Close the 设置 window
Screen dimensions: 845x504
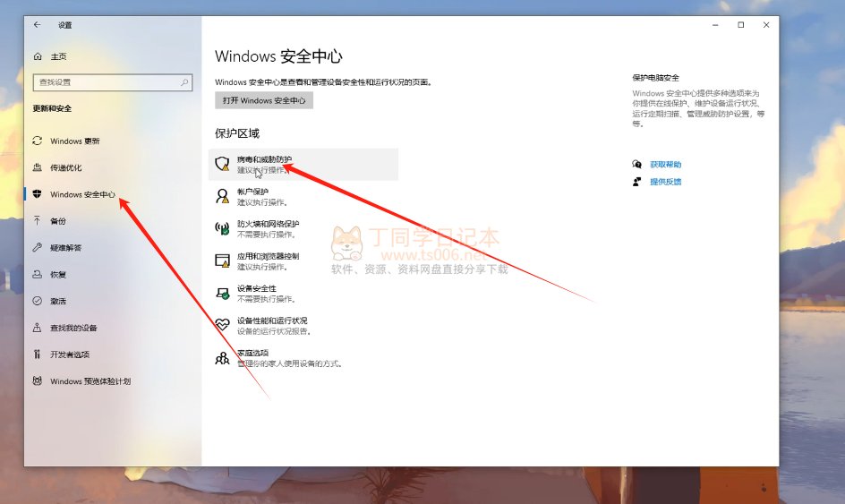pyautogui.click(x=766, y=25)
